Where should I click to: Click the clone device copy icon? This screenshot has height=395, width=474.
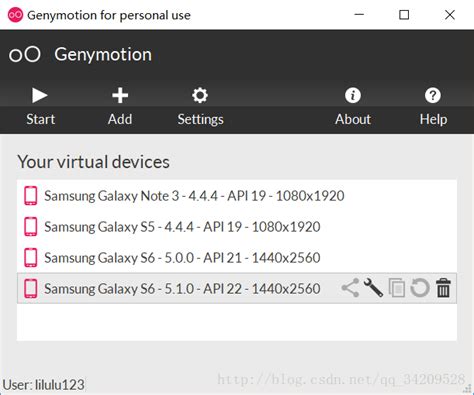coord(397,288)
